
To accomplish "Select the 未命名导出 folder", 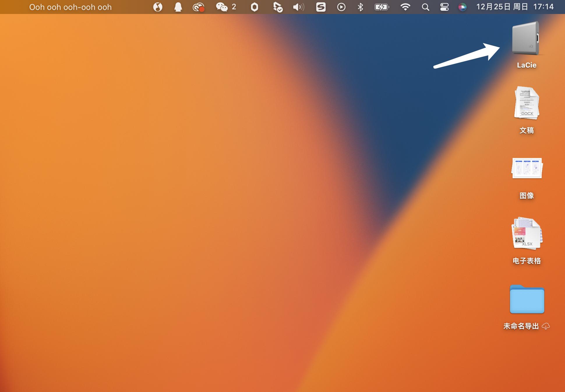I will [x=527, y=299].
